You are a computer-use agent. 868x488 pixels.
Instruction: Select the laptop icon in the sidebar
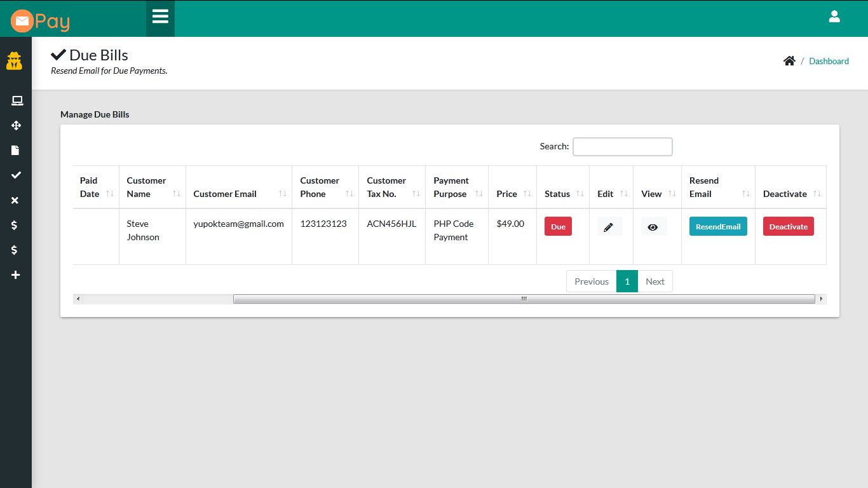17,100
